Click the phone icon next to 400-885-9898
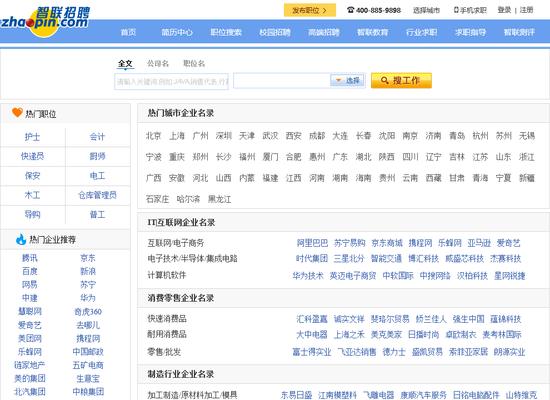Image resolution: width=550 pixels, height=400 pixels. [350, 10]
